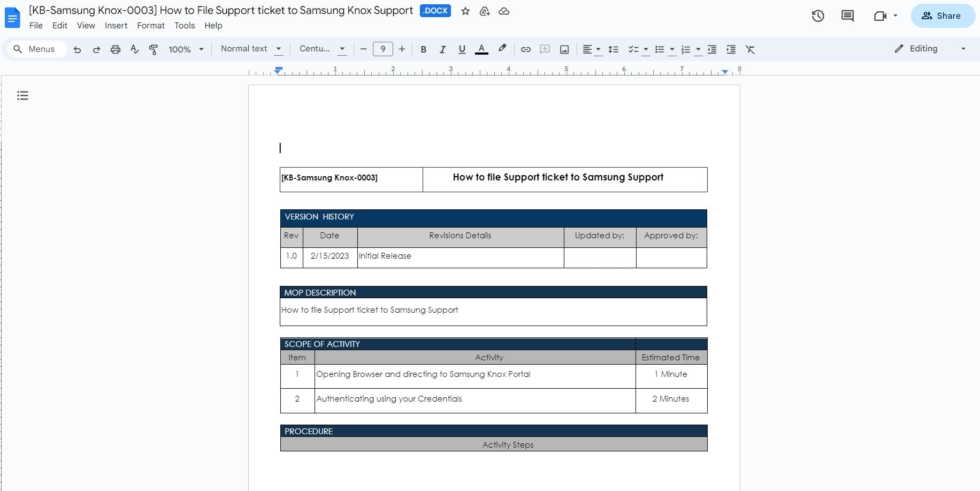
Task: Expand the Meet call options arrow
Action: point(895,16)
